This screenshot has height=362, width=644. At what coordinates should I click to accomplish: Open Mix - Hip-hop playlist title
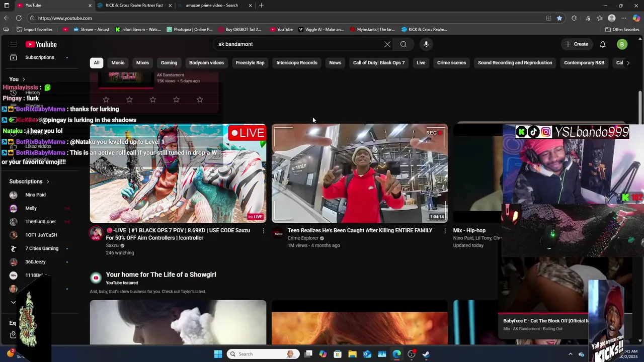click(x=469, y=230)
